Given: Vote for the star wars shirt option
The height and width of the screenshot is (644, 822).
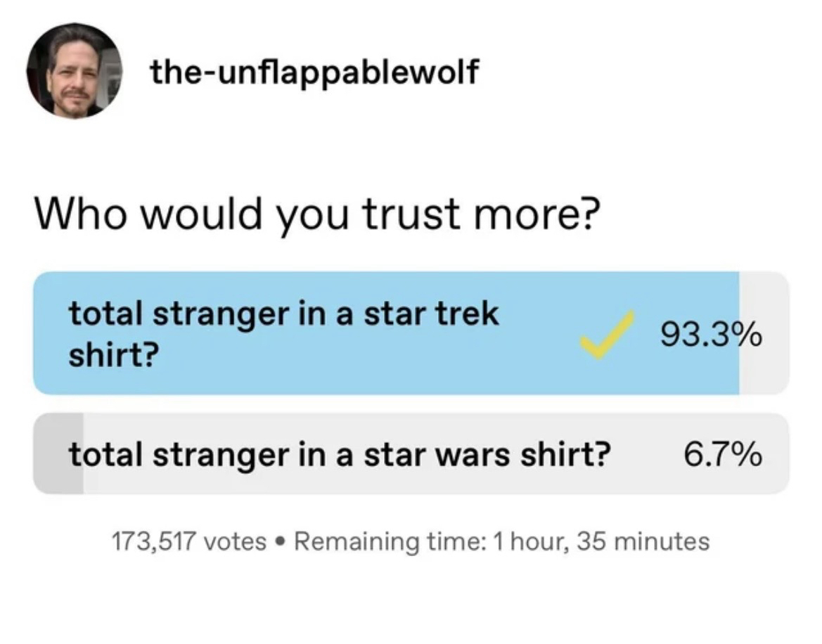Looking at the screenshot, I should 411,453.
